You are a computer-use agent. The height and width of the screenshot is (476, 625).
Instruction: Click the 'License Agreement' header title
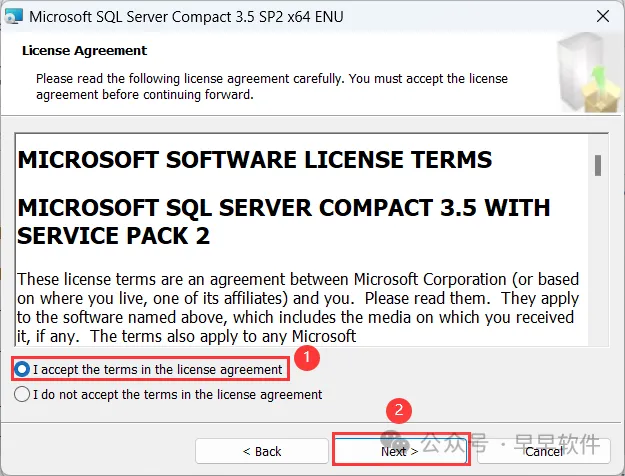click(x=85, y=51)
